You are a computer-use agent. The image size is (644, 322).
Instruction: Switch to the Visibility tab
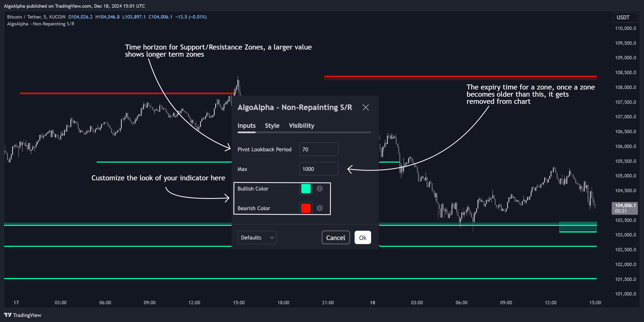pyautogui.click(x=301, y=126)
